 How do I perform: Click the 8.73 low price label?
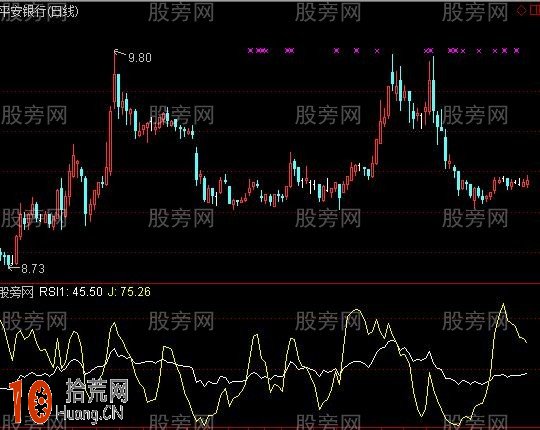pyautogui.click(x=33, y=269)
